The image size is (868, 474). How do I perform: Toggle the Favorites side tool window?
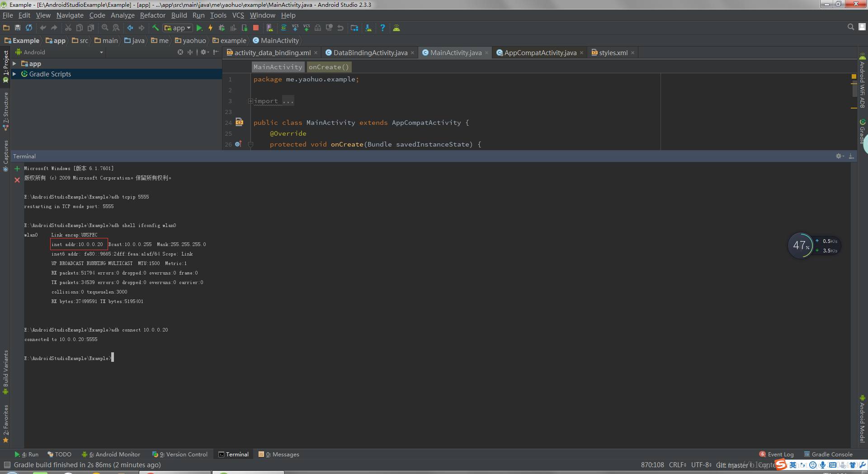point(5,424)
